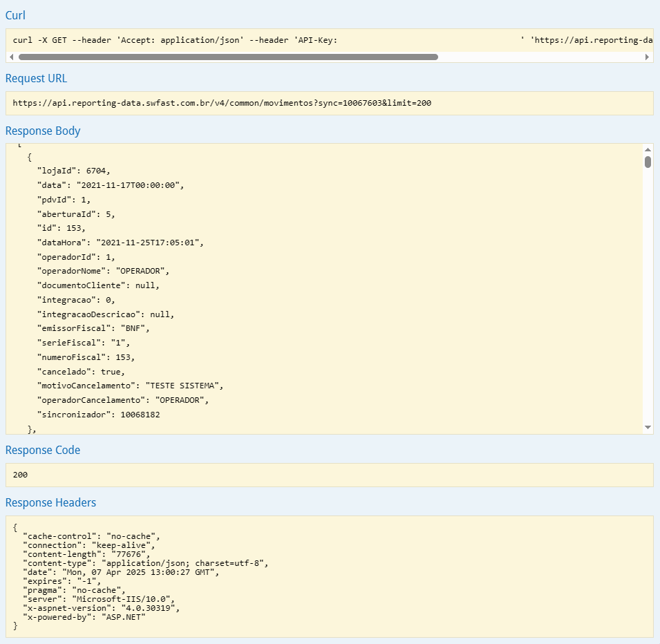660x644 pixels.
Task: Click the "operadorId": 1 line
Action: coord(76,257)
